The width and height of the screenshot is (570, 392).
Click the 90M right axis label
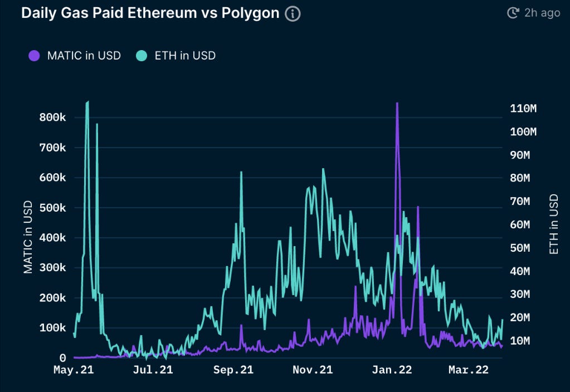520,155
